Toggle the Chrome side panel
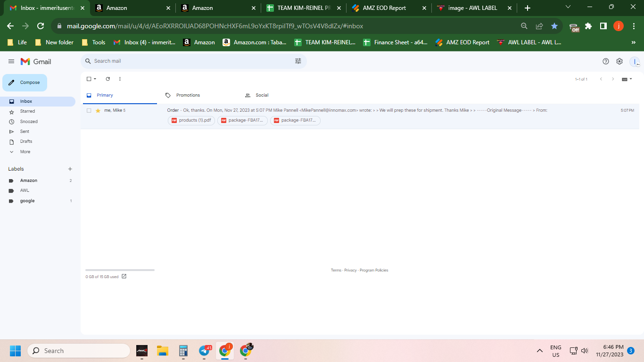This screenshot has width=644, height=362. [603, 26]
